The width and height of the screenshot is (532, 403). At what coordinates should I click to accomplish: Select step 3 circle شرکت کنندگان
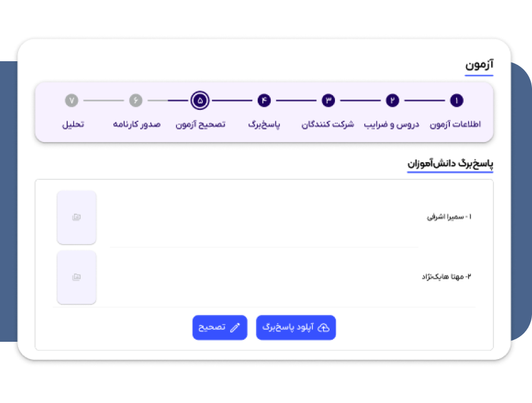[328, 100]
